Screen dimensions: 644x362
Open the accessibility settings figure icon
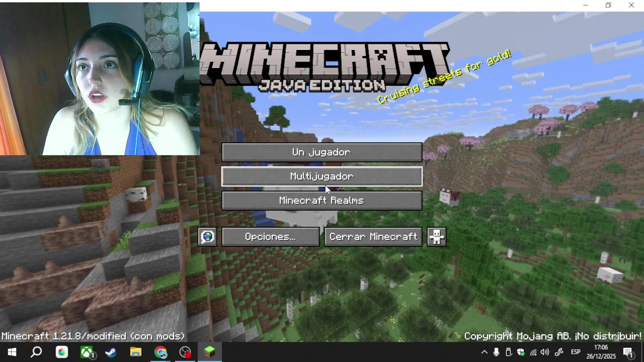(437, 237)
